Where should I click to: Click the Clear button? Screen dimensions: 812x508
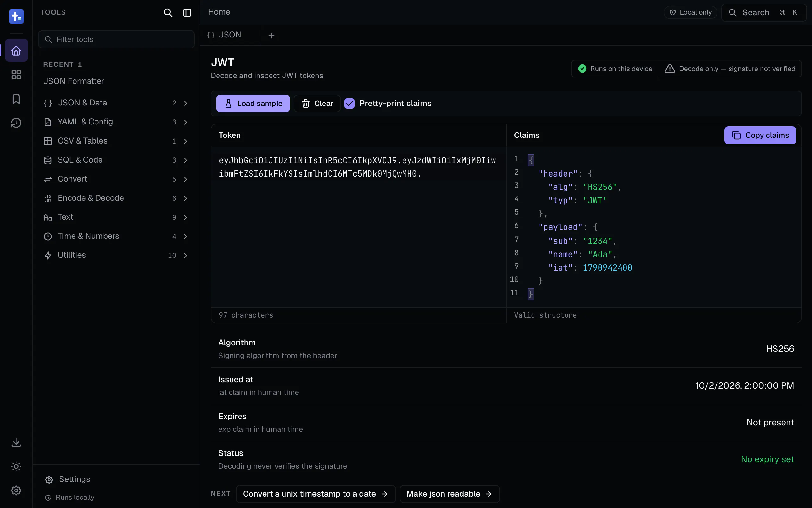tap(317, 104)
